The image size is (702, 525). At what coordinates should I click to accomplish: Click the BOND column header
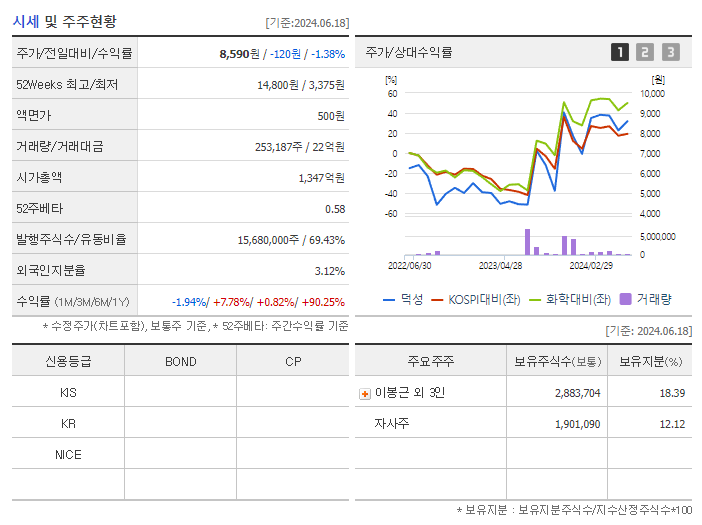pos(180,361)
